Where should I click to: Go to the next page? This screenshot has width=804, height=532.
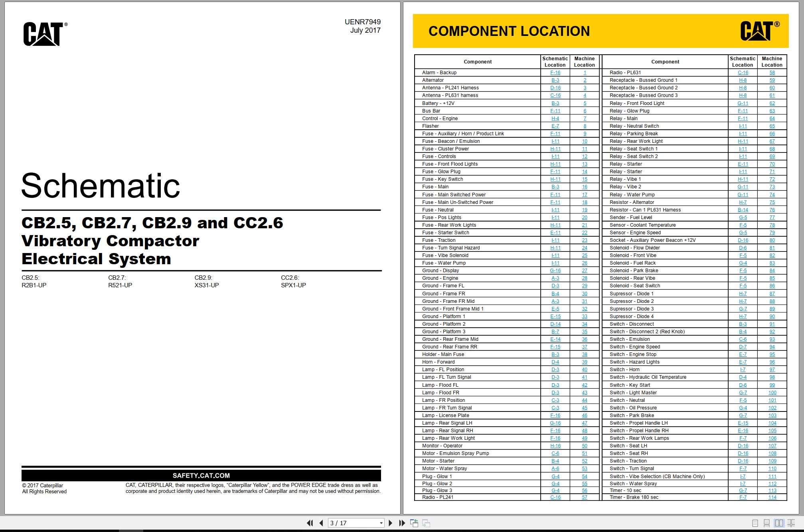point(391,523)
